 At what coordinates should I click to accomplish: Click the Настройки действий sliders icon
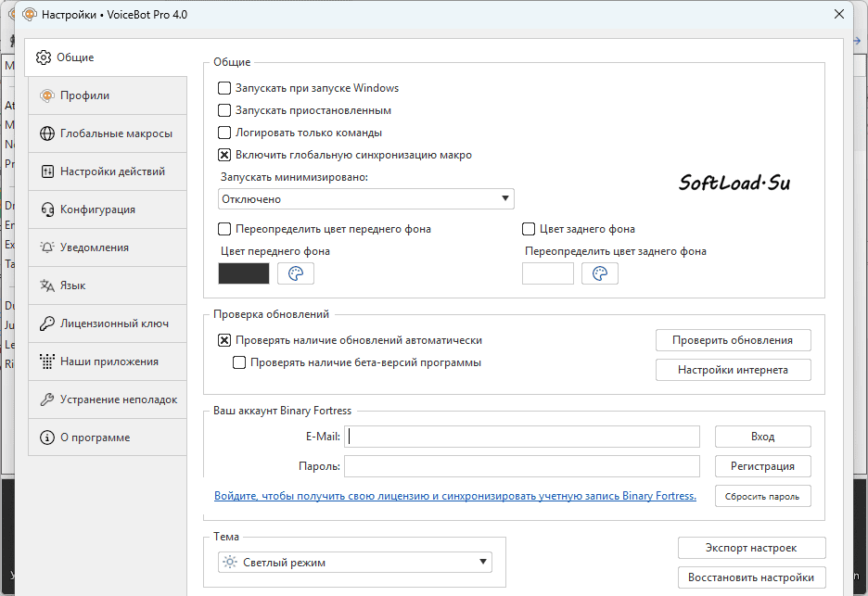click(47, 171)
